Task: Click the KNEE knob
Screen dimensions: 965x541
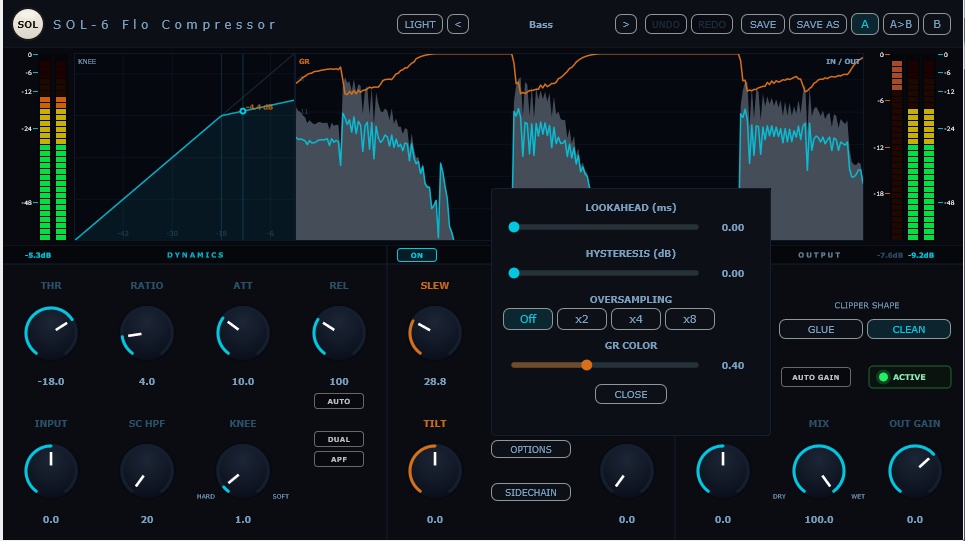Action: (x=243, y=470)
